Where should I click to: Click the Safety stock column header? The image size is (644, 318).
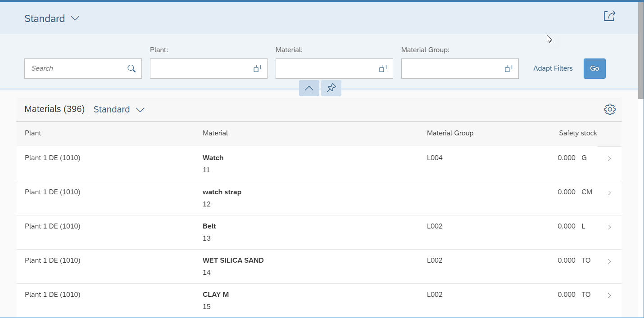[578, 133]
